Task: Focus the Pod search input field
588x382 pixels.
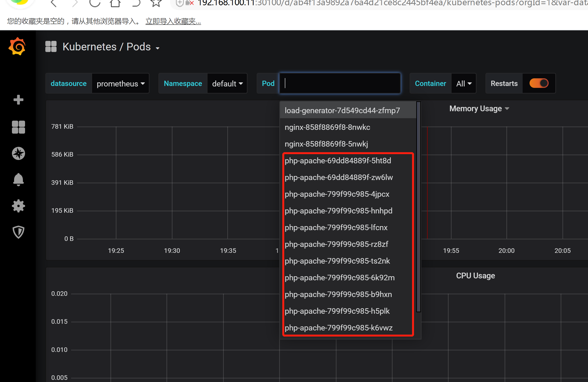Action: tap(340, 83)
